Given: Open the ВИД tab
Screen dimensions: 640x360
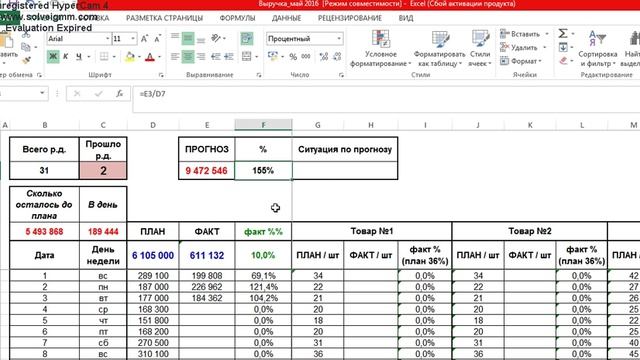Looking at the screenshot, I should click(406, 18).
